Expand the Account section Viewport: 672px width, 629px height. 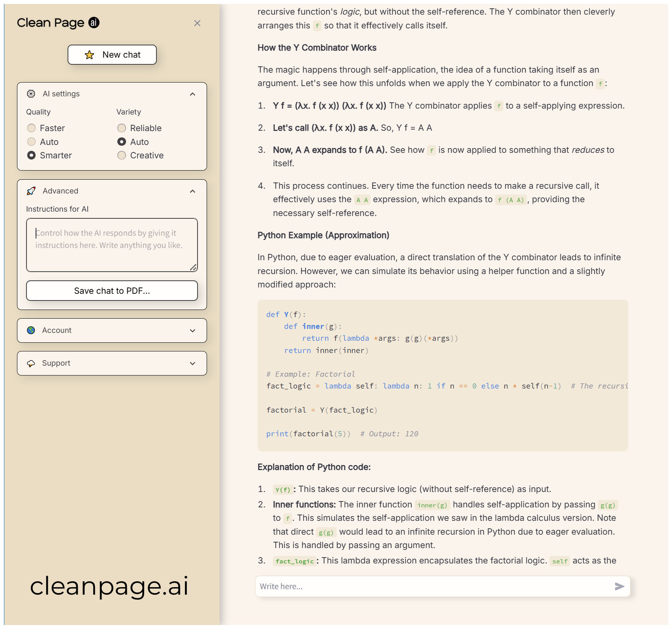pyautogui.click(x=192, y=331)
